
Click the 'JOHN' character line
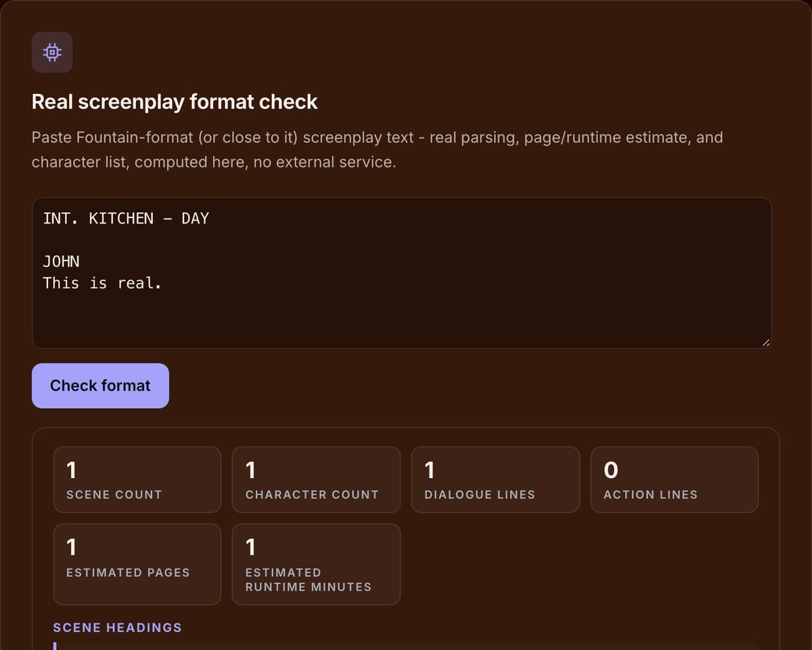click(62, 261)
